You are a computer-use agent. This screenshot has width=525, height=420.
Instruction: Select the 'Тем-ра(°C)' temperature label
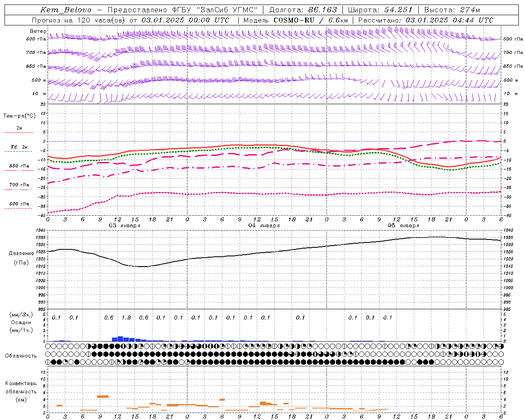pyautogui.click(x=20, y=116)
